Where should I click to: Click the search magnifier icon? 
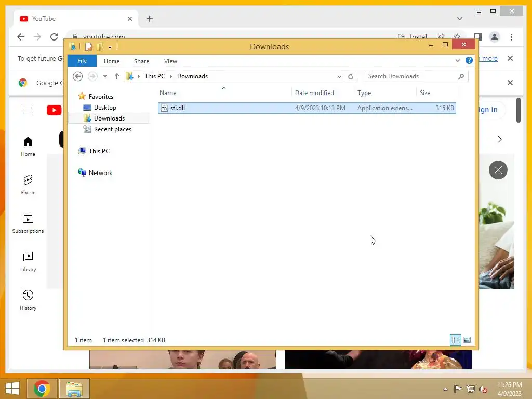(461, 76)
